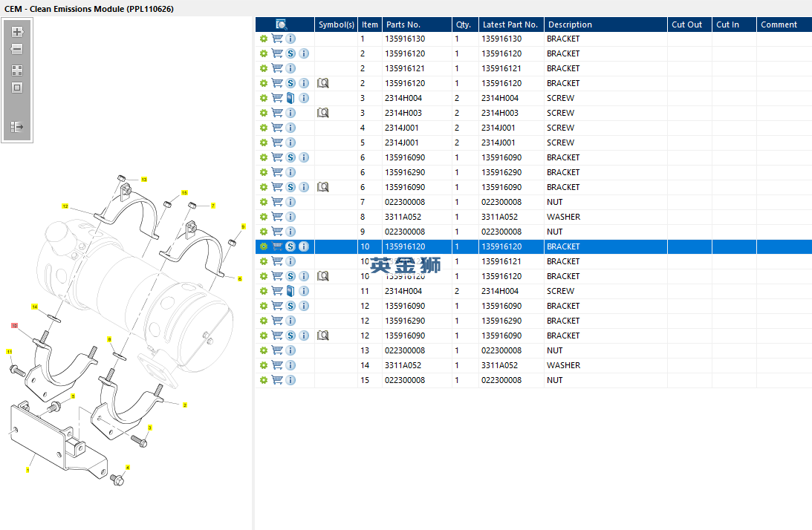812x530 pixels.
Task: Click the Symbol(s) column header
Action: 336,24
